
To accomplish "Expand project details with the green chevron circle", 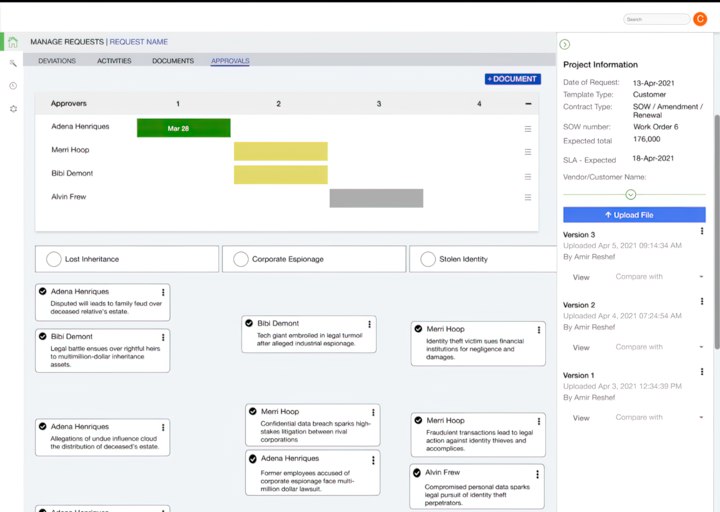I will tap(630, 195).
